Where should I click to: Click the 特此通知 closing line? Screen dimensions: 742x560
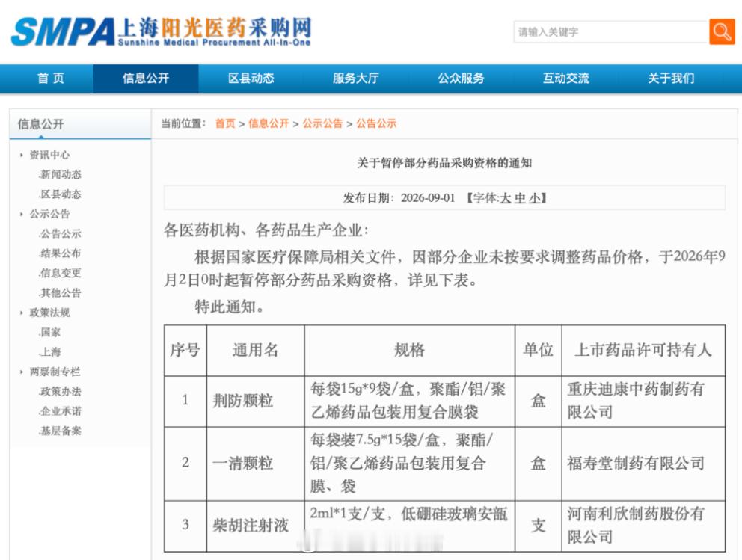[x=230, y=307]
